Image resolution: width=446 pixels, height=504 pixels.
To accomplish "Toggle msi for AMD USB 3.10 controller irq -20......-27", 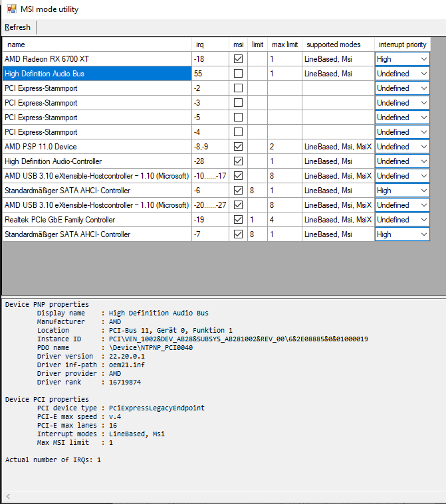I will coord(238,205).
